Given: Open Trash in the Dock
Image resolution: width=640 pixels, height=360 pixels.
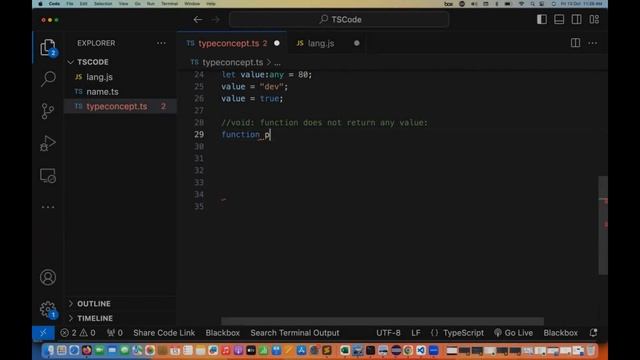Looking at the screenshot, I should click(x=591, y=350).
